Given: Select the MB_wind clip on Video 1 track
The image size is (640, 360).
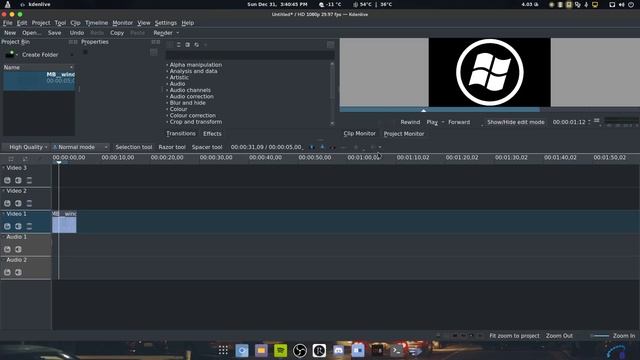Looking at the screenshot, I should point(64,222).
